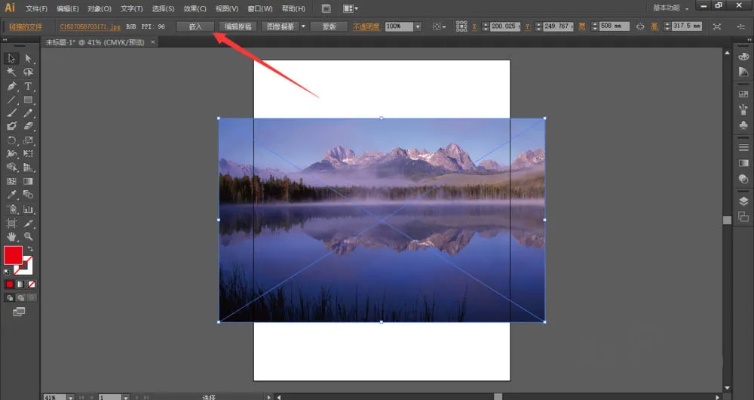Open the zoom level dropdown at 41%

pos(71,398)
